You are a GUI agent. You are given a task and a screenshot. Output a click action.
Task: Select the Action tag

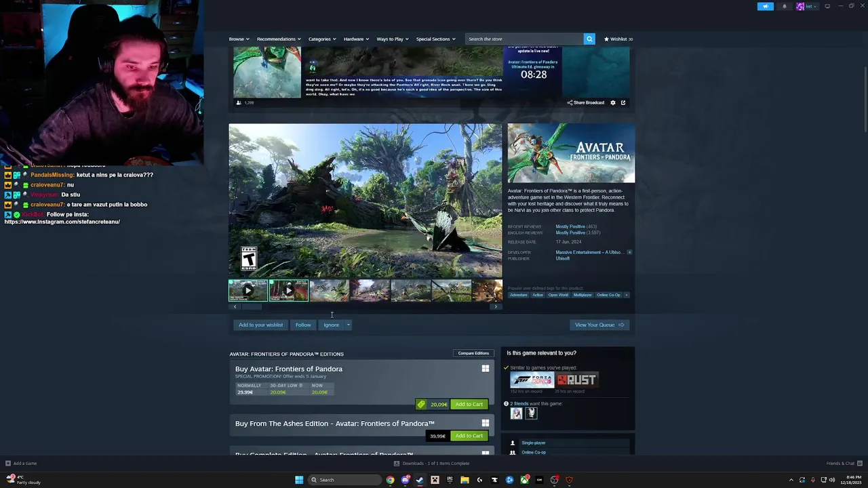click(538, 295)
